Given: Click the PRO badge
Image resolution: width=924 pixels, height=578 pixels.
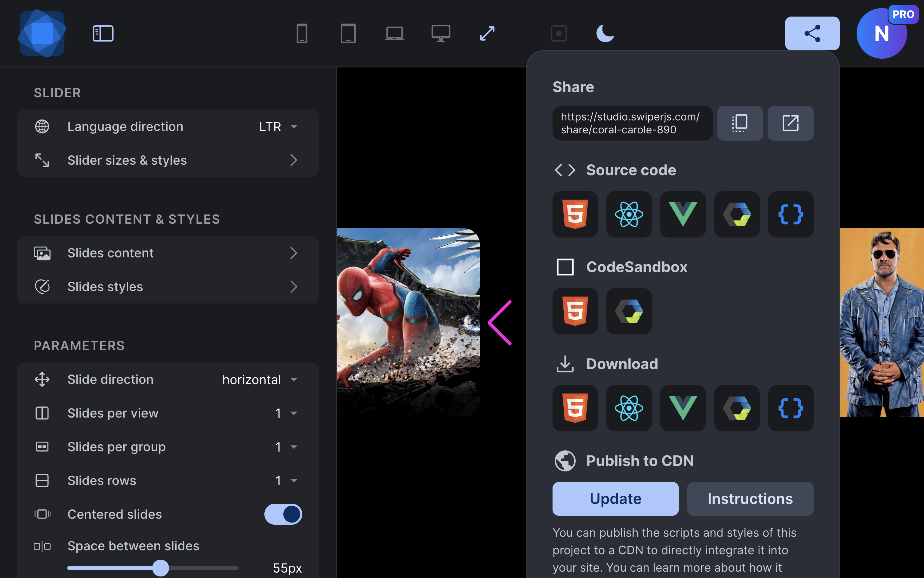Looking at the screenshot, I should coord(903,14).
